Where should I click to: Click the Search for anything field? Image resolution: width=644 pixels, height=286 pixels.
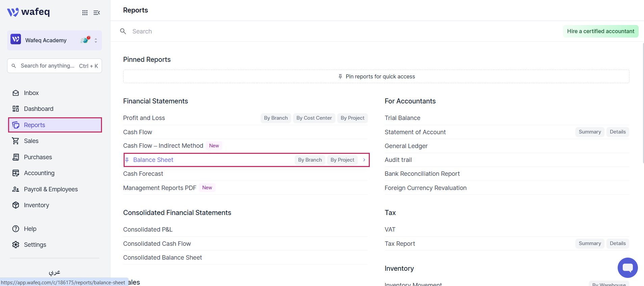(54, 66)
